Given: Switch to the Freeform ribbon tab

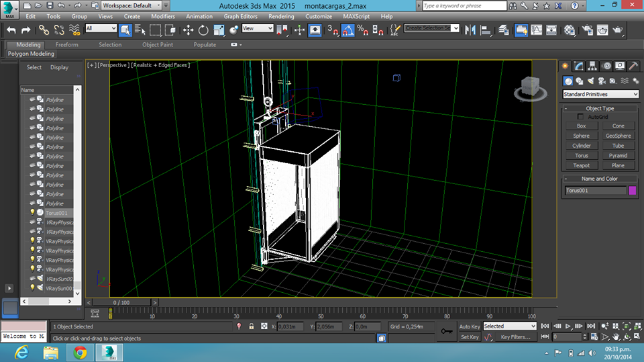Looking at the screenshot, I should coord(66,45).
